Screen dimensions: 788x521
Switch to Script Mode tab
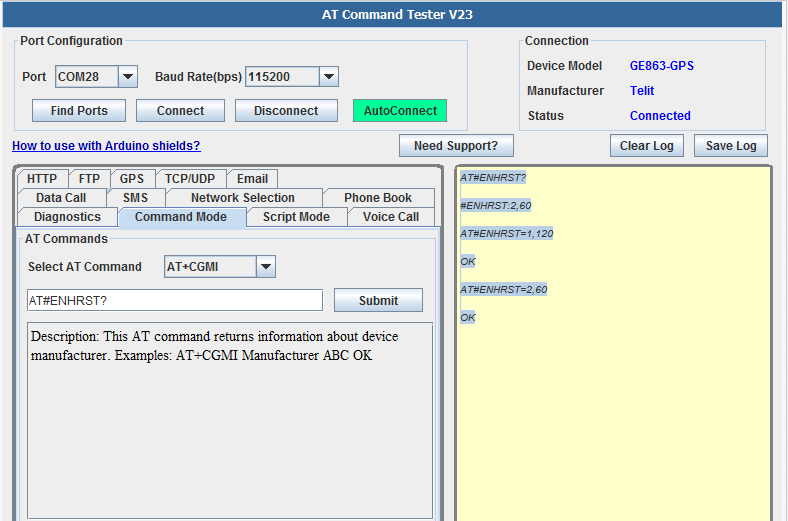[297, 217]
